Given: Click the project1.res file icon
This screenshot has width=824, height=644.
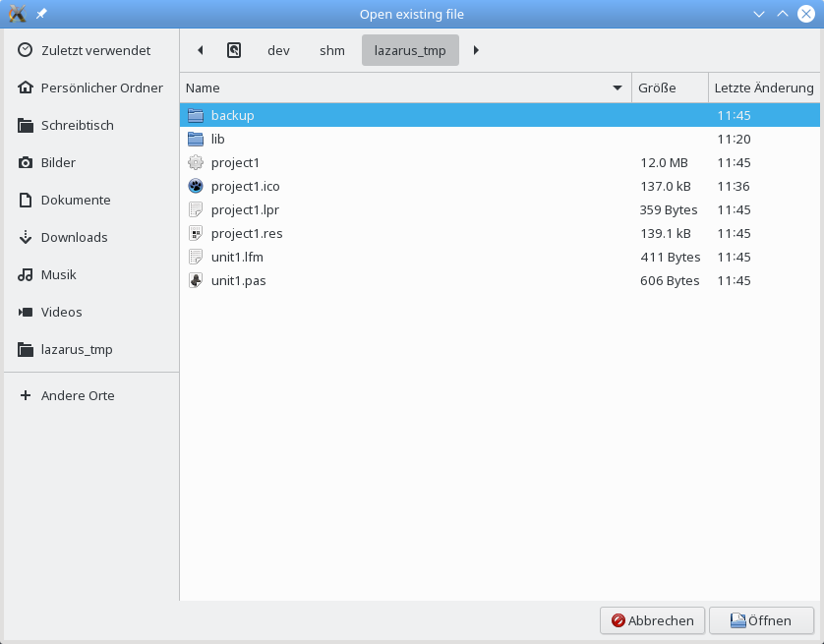Looking at the screenshot, I should (195, 233).
